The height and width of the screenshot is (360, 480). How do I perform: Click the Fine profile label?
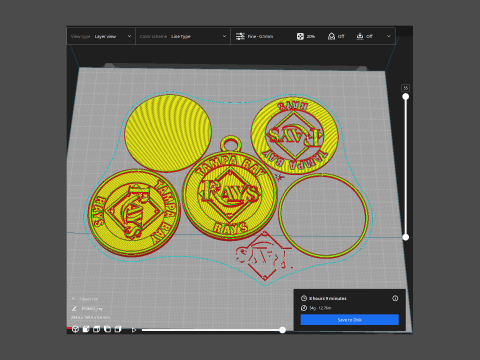[260, 36]
